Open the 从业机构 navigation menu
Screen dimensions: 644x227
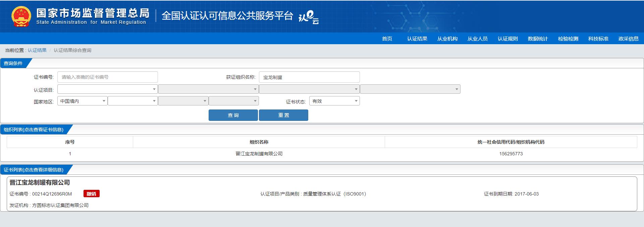point(447,39)
